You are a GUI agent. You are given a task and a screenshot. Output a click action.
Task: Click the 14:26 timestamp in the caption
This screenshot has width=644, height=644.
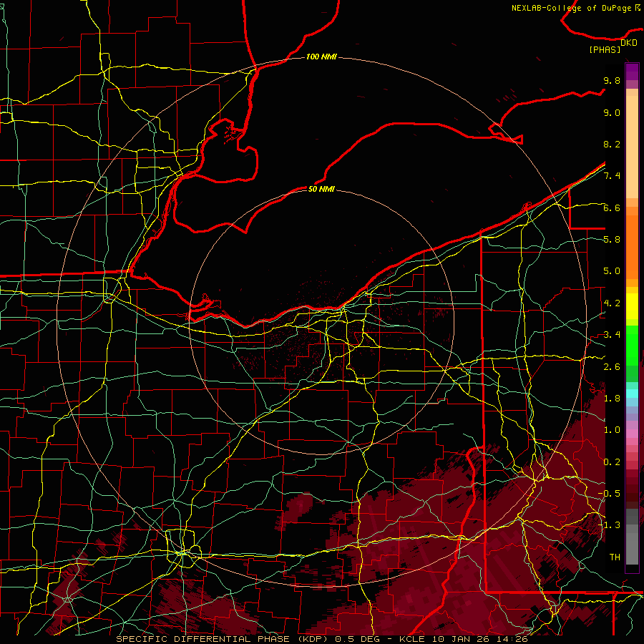pos(512,639)
